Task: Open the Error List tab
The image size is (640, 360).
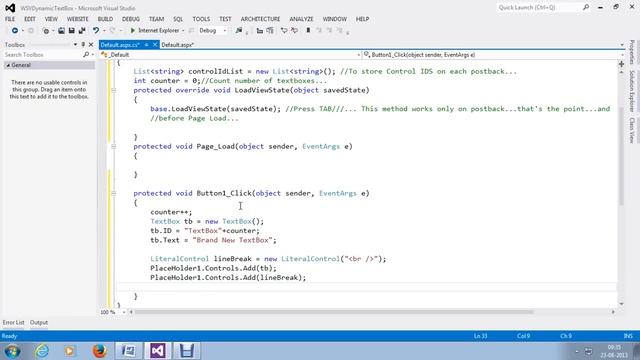Action: pos(13,322)
